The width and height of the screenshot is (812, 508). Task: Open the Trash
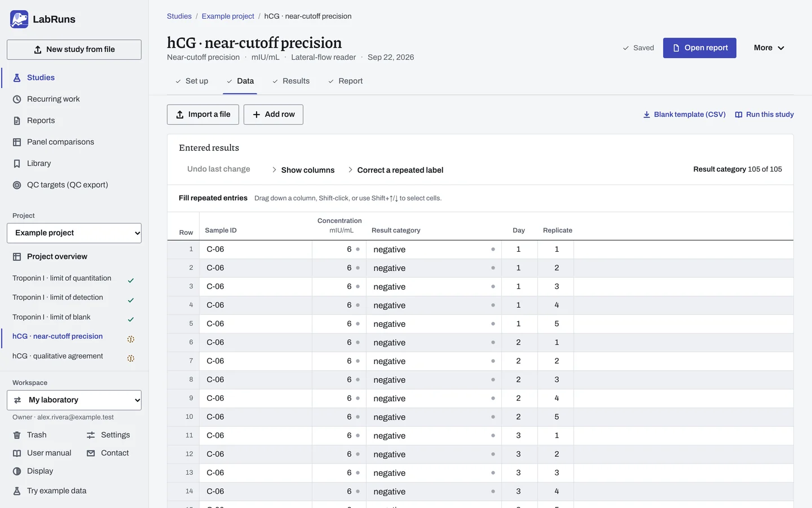pyautogui.click(x=30, y=435)
